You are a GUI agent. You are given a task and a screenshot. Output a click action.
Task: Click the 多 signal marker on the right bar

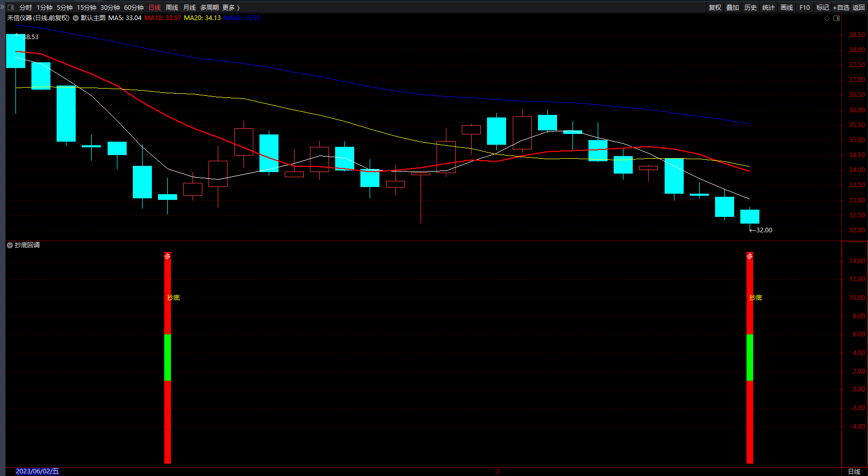click(x=750, y=256)
